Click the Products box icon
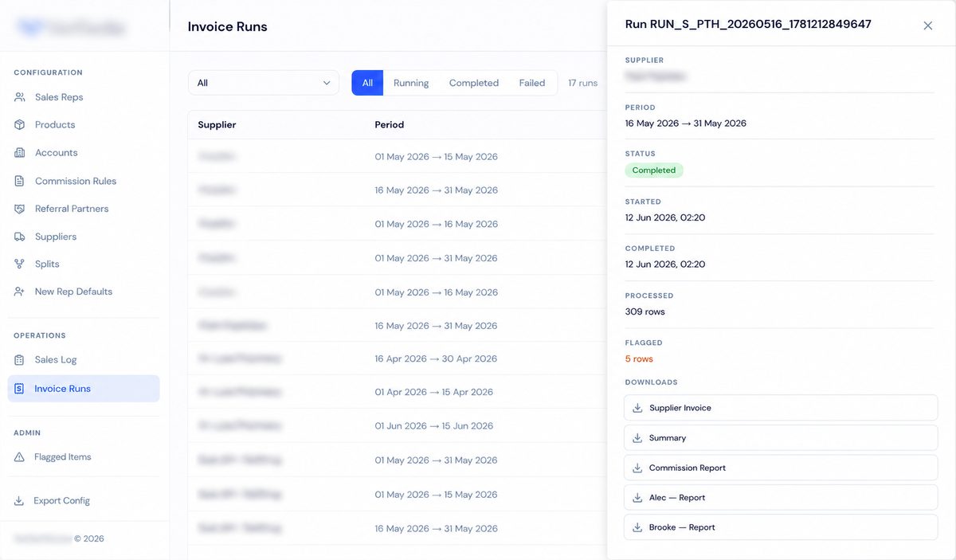The width and height of the screenshot is (956, 560). pos(19,125)
